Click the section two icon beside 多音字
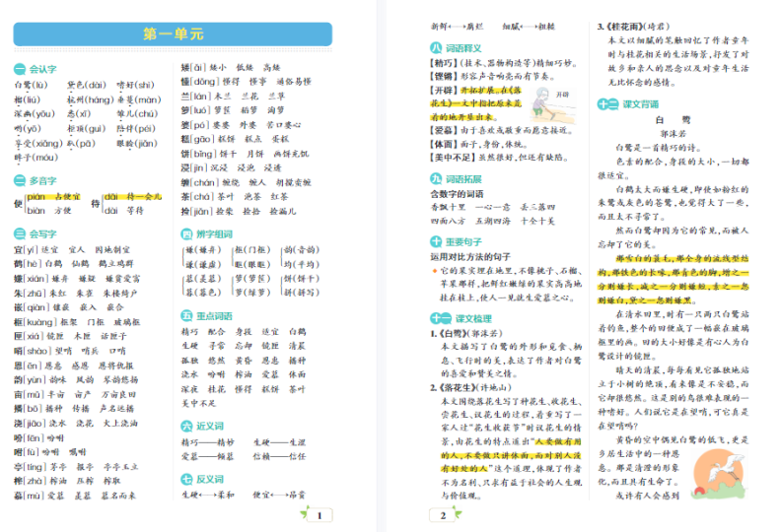 [x=19, y=181]
